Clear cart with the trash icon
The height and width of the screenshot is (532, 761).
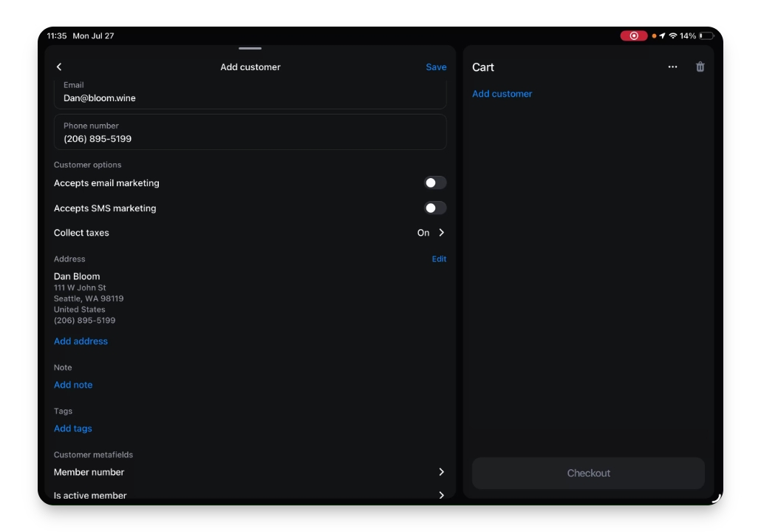click(700, 67)
